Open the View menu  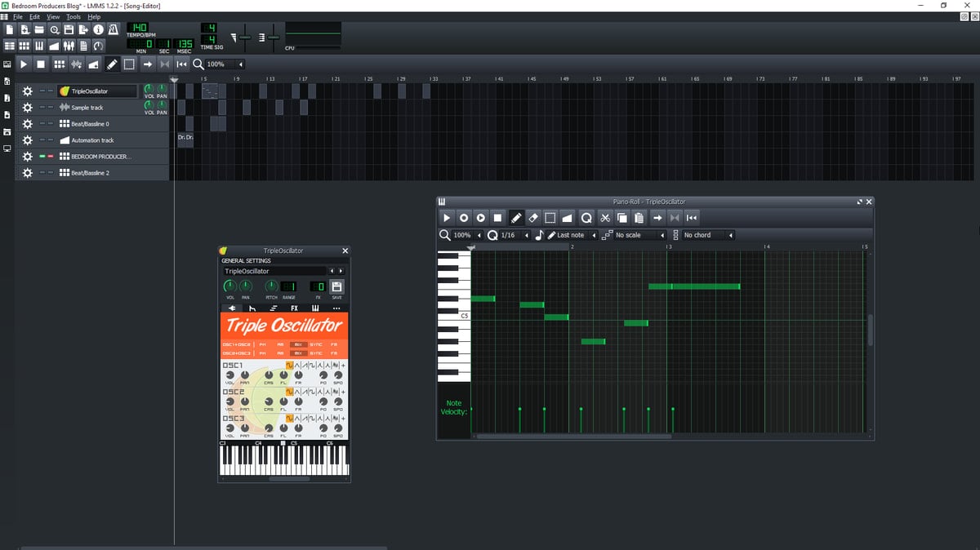click(53, 16)
